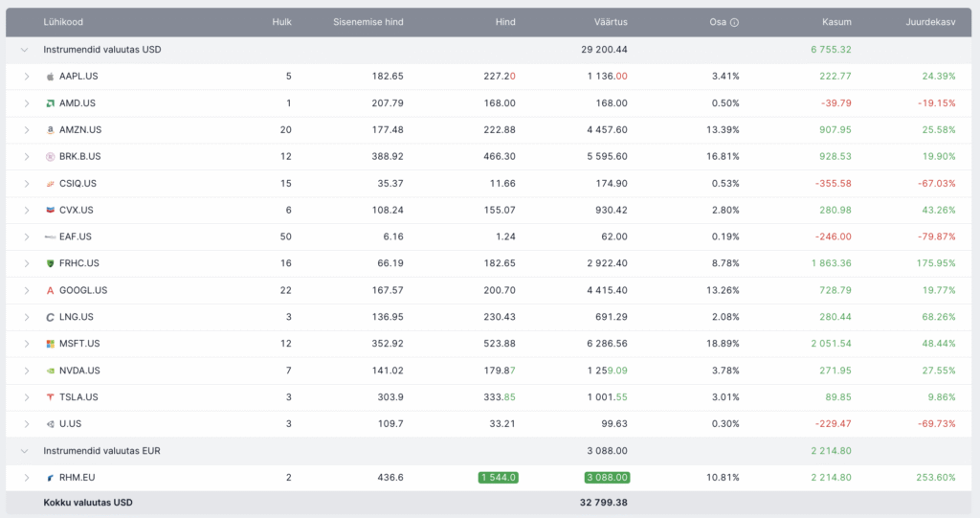Expand the CVX.US row chevron

pos(26,211)
